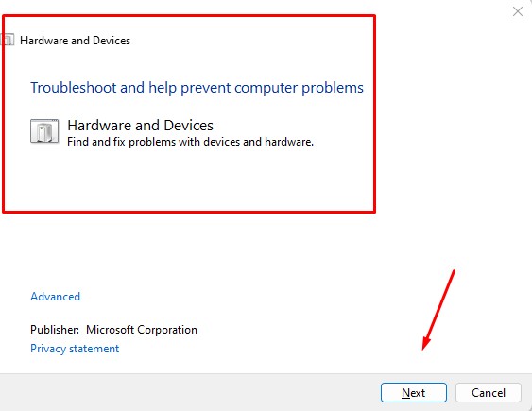
Task: Click the Next button
Action: tap(414, 393)
